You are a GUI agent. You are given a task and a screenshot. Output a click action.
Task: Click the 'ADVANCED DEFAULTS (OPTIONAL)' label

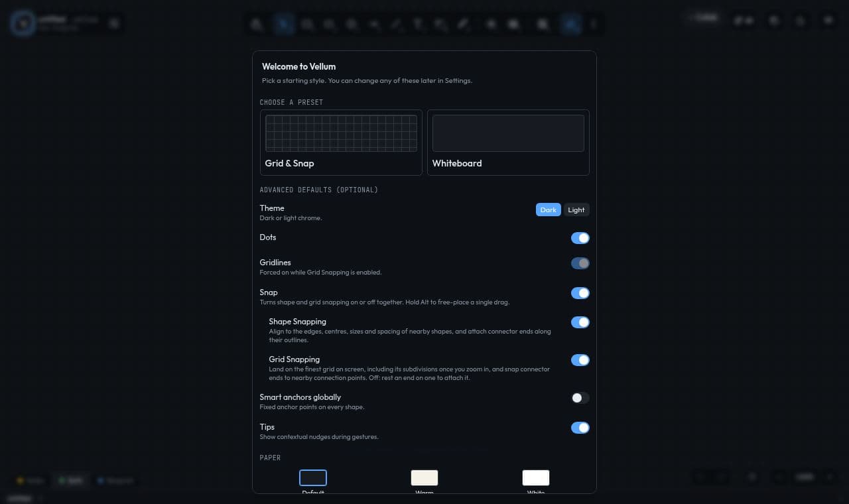[318, 190]
